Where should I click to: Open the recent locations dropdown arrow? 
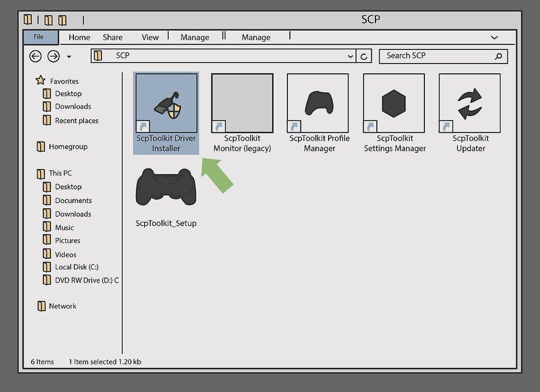click(x=69, y=57)
